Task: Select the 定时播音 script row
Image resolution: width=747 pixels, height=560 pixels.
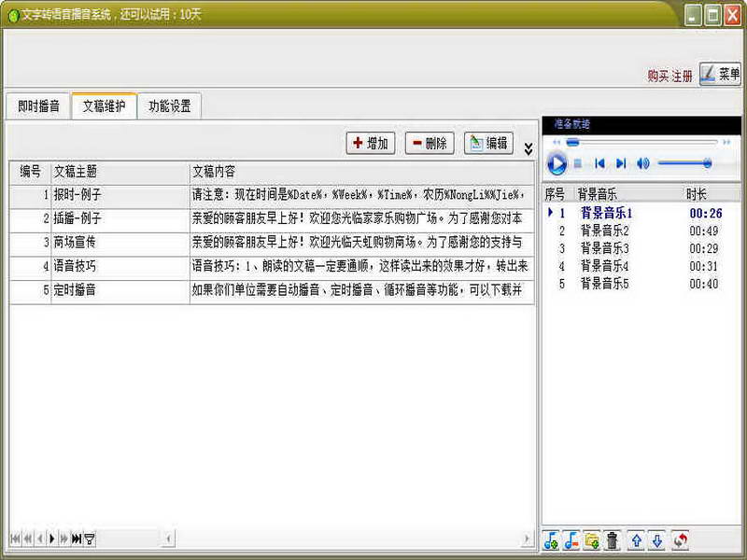Action: tap(272, 290)
